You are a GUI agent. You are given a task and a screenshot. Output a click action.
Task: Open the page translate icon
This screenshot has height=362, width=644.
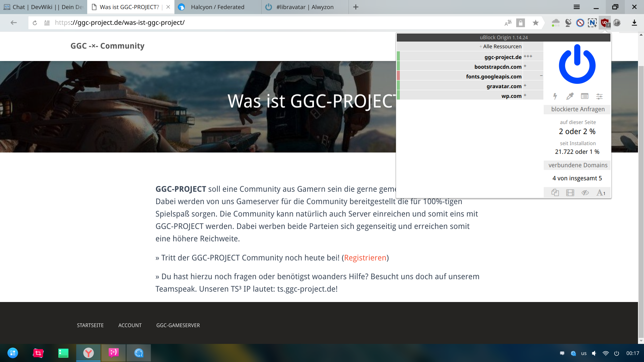point(508,23)
